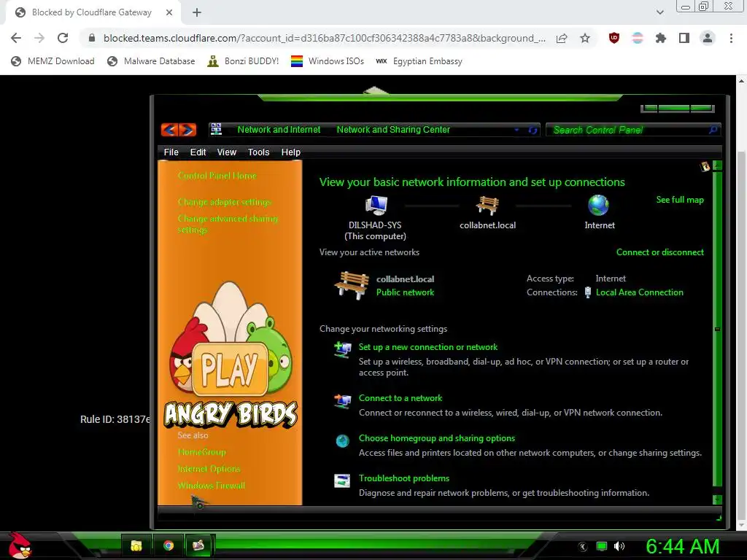Image resolution: width=747 pixels, height=560 pixels.
Task: Open the MEMZ Download bookmark
Action: pyautogui.click(x=53, y=61)
